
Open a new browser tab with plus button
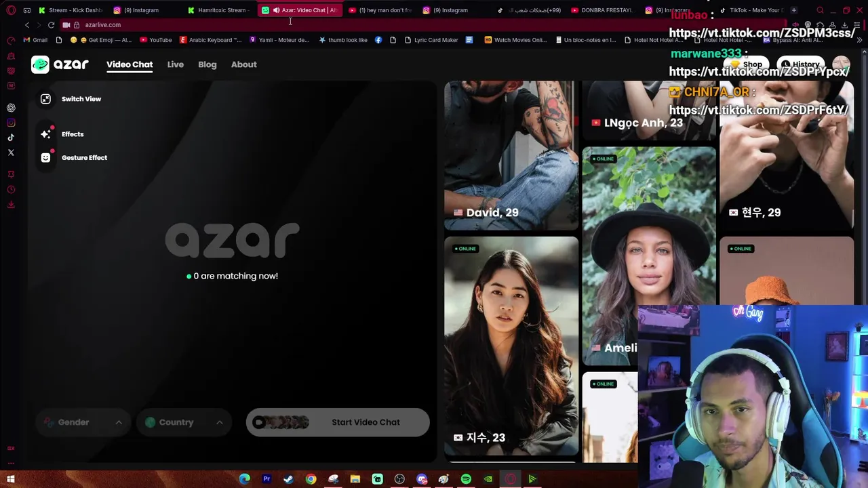[x=794, y=10]
